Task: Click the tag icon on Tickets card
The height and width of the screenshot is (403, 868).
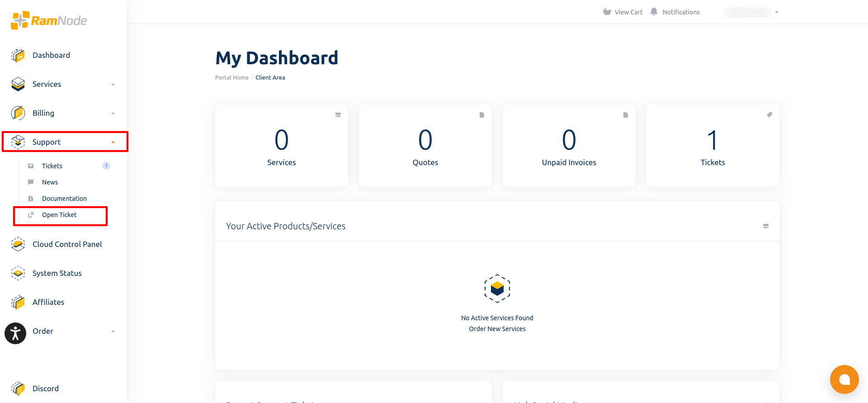Action: [x=769, y=115]
